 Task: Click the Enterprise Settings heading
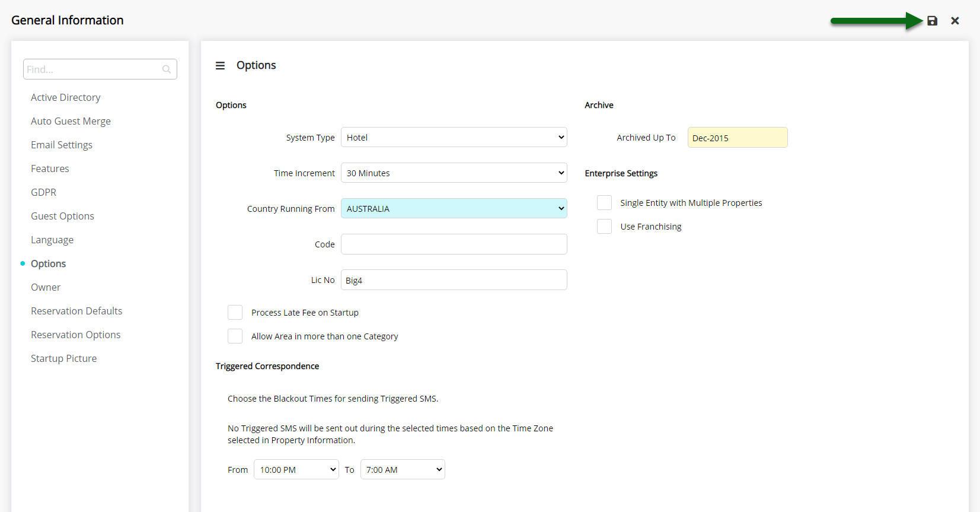(621, 173)
